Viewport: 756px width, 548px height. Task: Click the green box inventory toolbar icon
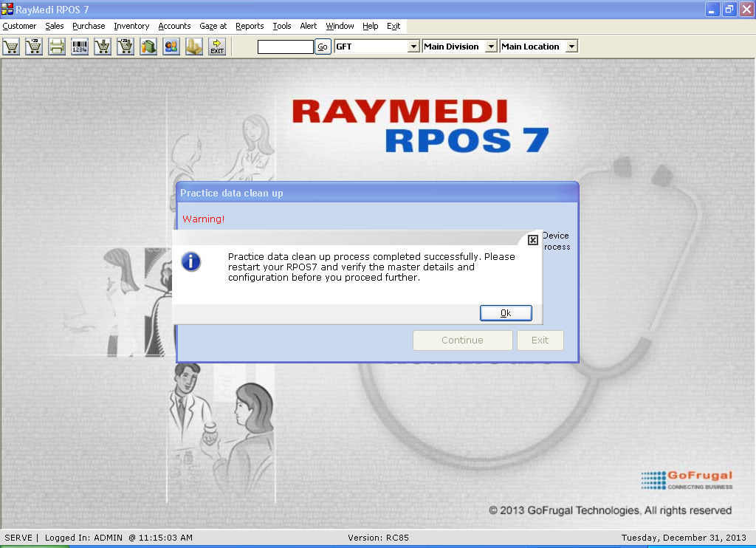click(148, 47)
